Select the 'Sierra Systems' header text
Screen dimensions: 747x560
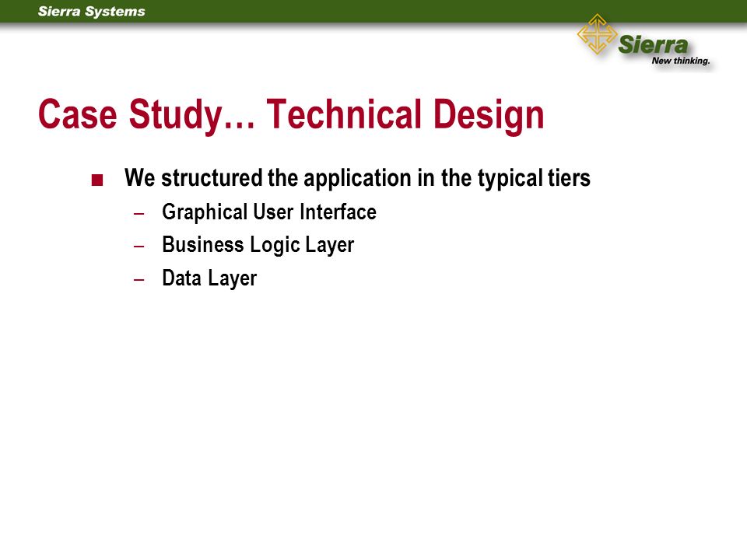[92, 12]
